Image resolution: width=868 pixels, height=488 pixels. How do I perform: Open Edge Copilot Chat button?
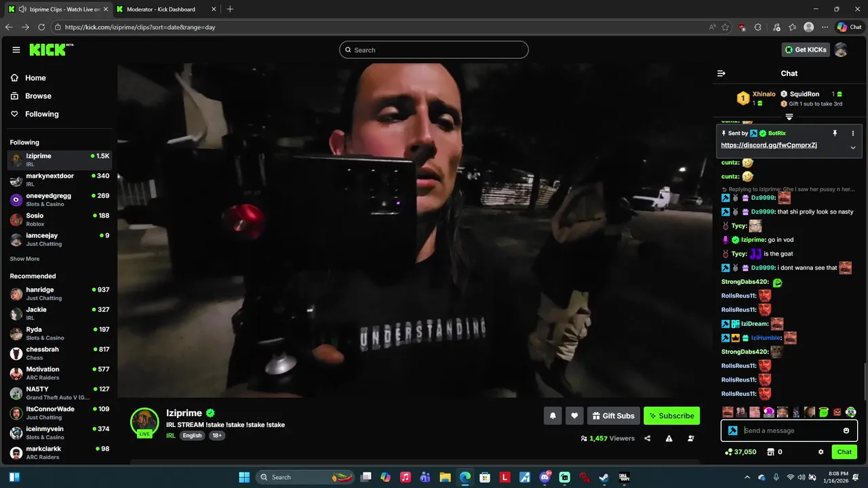pyautogui.click(x=849, y=27)
